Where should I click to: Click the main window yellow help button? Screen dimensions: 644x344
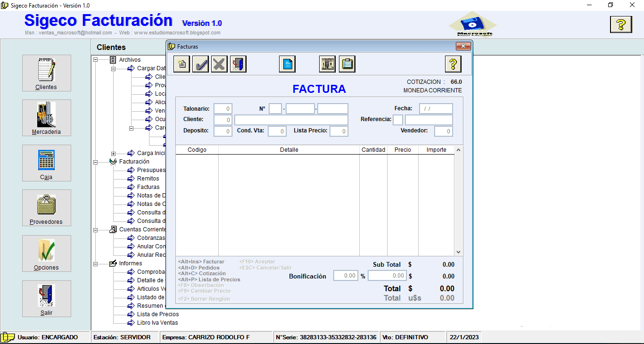pyautogui.click(x=621, y=24)
